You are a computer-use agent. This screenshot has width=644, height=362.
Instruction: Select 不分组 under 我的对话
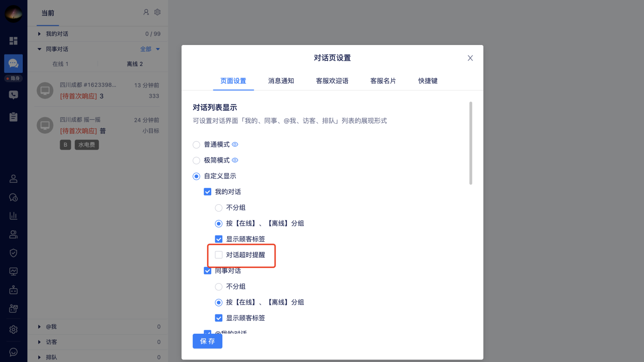pyautogui.click(x=219, y=208)
